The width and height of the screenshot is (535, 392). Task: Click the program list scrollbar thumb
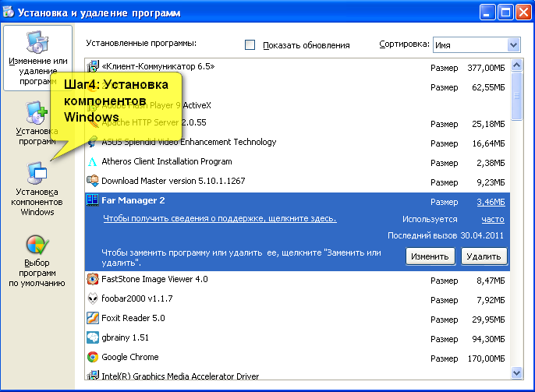517,96
